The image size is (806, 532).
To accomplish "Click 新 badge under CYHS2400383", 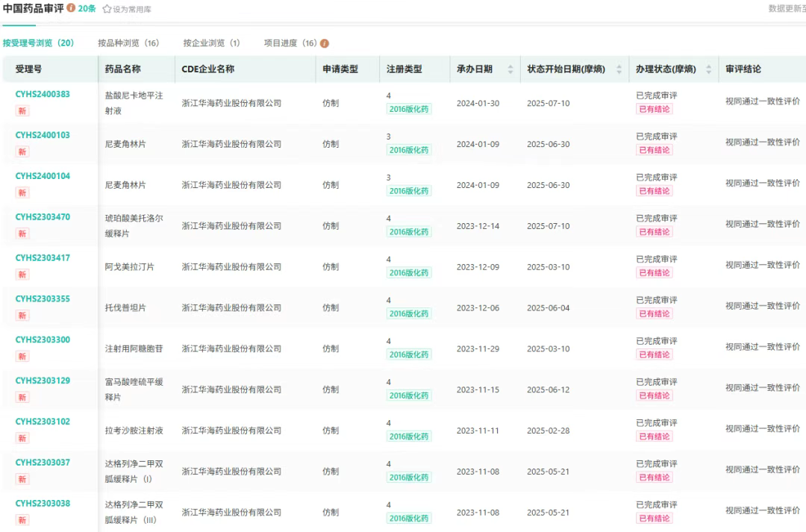I will coord(22,111).
